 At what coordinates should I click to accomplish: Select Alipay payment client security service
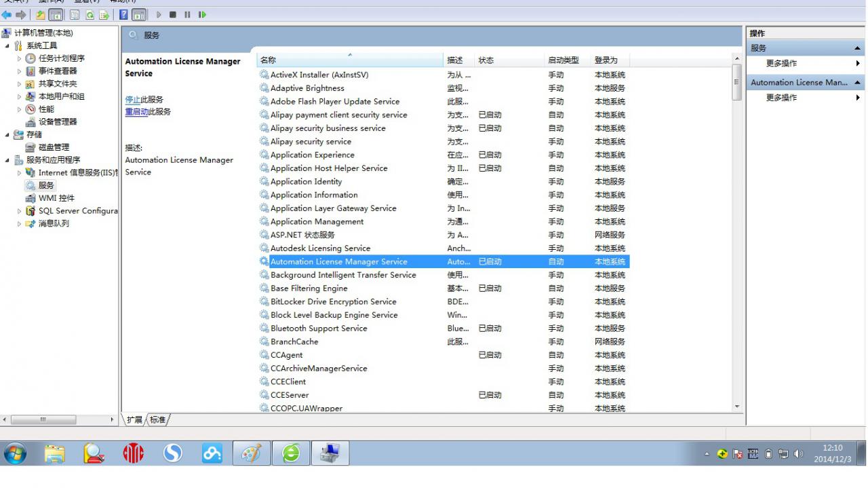click(x=443, y=115)
